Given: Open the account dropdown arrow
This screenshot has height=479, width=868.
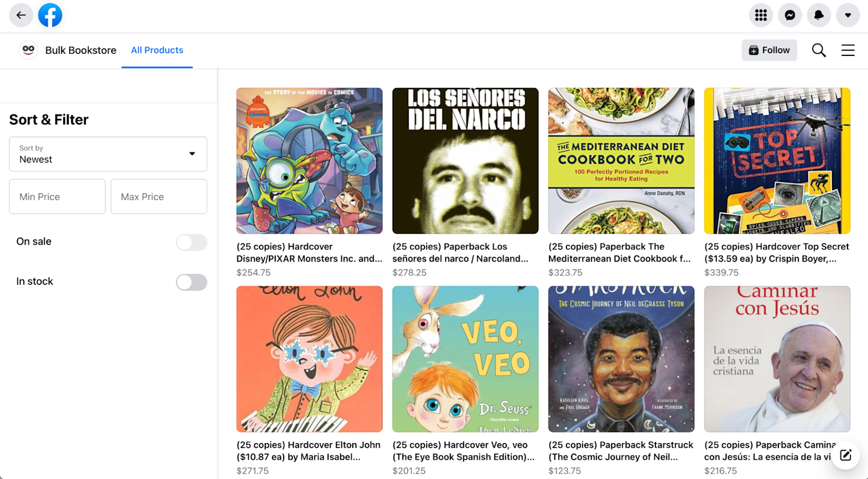Looking at the screenshot, I should 847,15.
